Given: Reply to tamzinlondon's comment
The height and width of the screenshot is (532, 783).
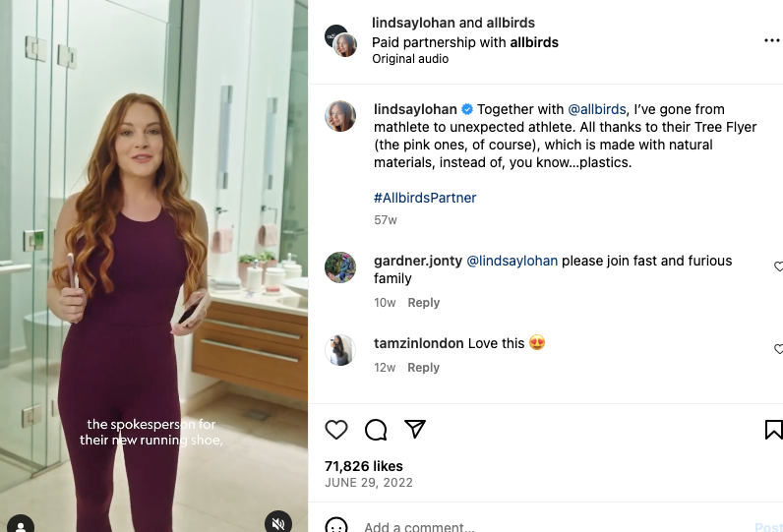Looking at the screenshot, I should pyautogui.click(x=424, y=368).
